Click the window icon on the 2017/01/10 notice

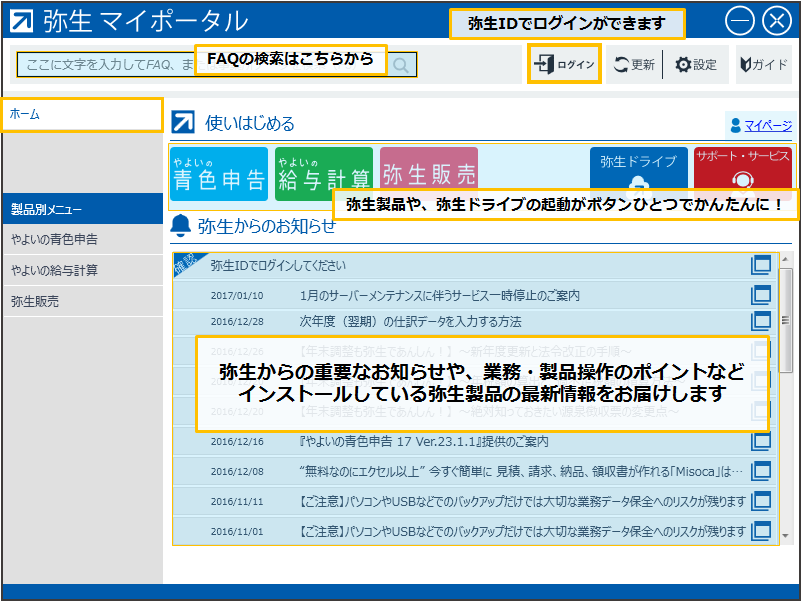tap(761, 295)
